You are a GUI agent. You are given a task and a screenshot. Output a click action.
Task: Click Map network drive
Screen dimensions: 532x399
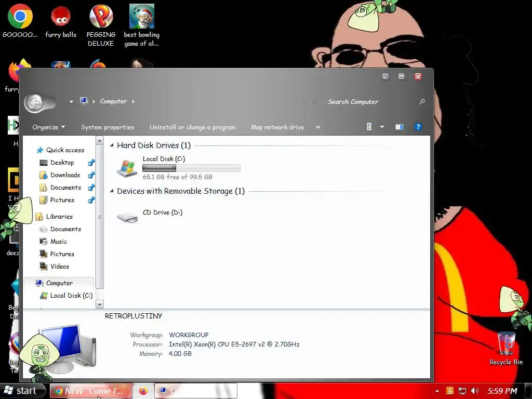pos(277,127)
